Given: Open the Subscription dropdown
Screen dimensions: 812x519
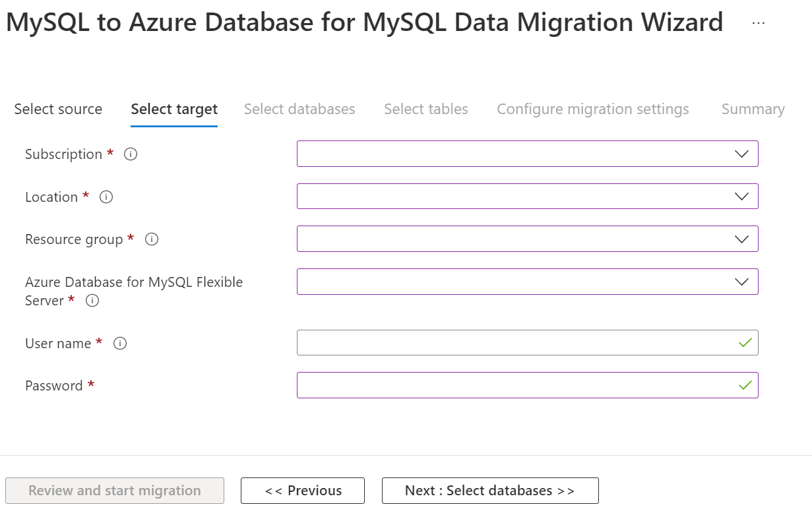Looking at the screenshot, I should (741, 154).
